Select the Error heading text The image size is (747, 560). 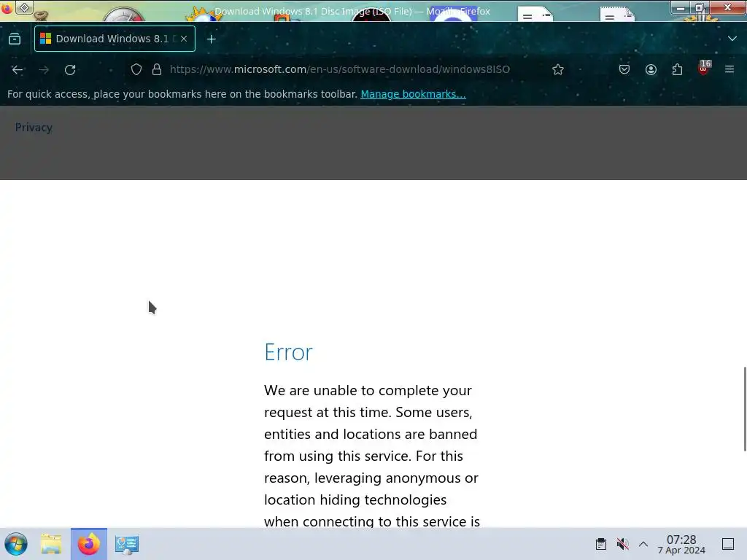tap(288, 352)
